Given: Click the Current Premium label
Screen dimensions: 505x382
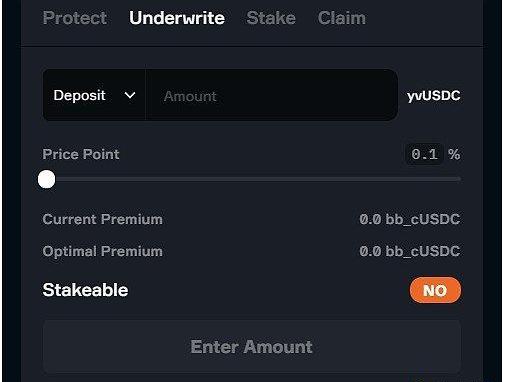Looking at the screenshot, I should [103, 219].
